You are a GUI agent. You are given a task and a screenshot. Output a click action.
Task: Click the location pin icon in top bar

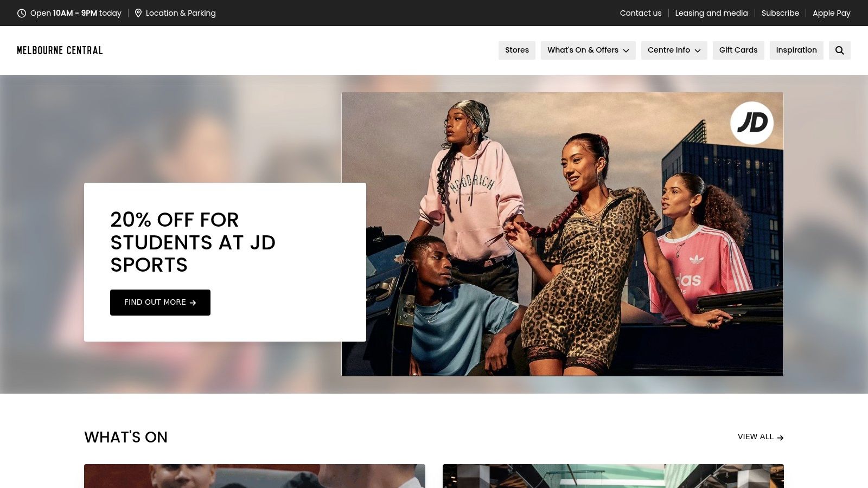tap(137, 12)
